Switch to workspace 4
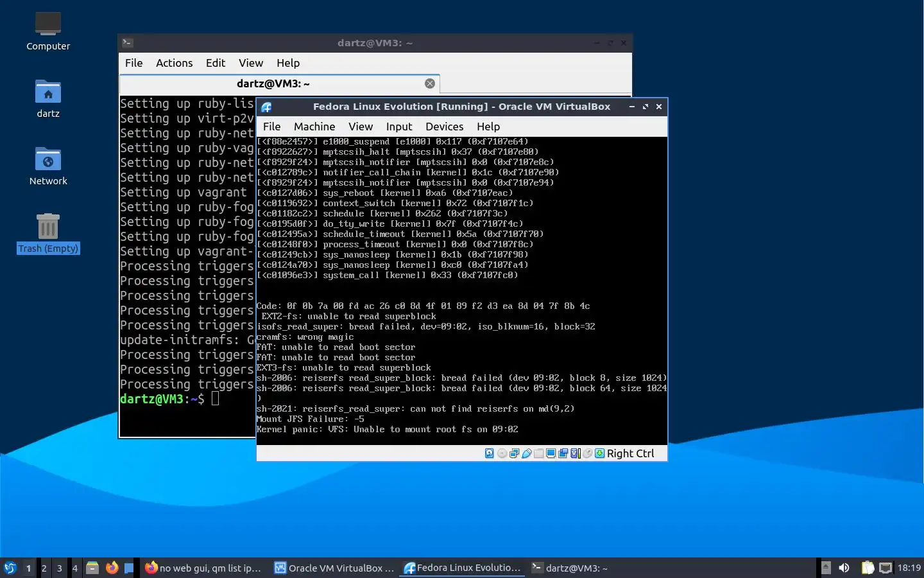 pyautogui.click(x=74, y=568)
